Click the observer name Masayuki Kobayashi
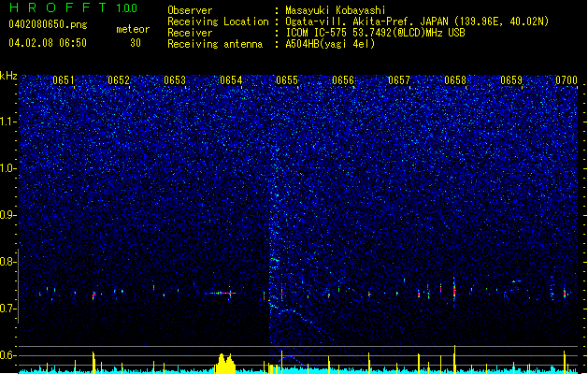The image size is (588, 374). point(336,10)
